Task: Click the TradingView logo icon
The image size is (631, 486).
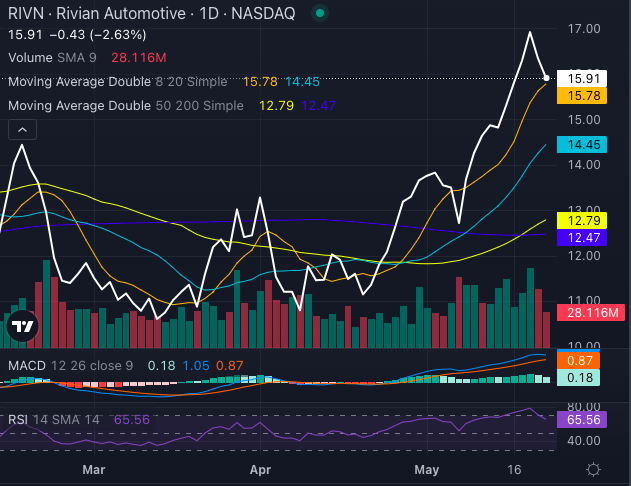Action: (x=23, y=326)
